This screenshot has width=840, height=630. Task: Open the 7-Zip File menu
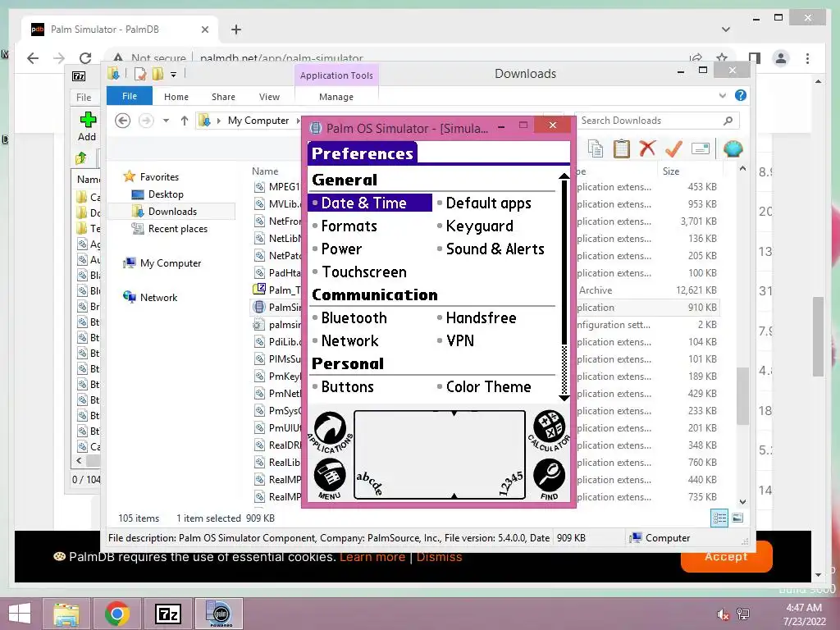pyautogui.click(x=84, y=97)
